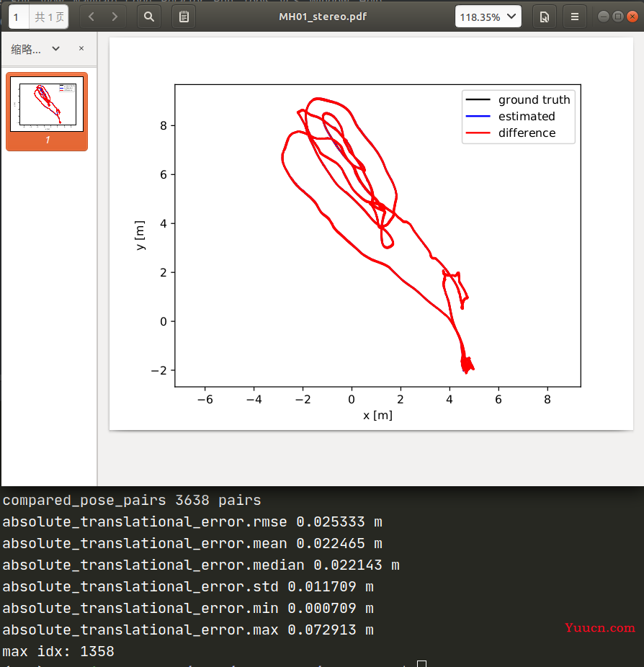
Task: Expand the thumbnails sidebar dropdown
Action: click(x=55, y=48)
